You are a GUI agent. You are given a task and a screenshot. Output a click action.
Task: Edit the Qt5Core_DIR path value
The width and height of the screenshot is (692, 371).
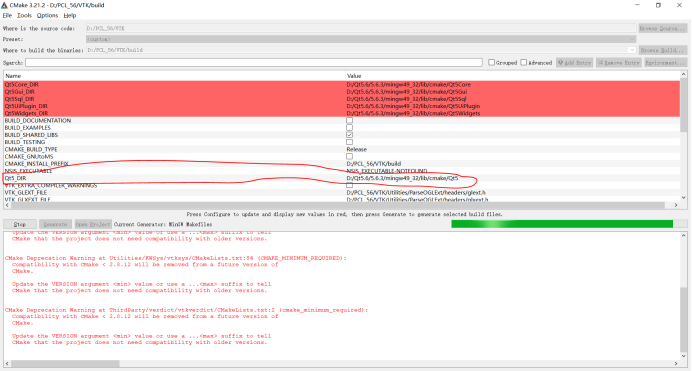tap(409, 84)
